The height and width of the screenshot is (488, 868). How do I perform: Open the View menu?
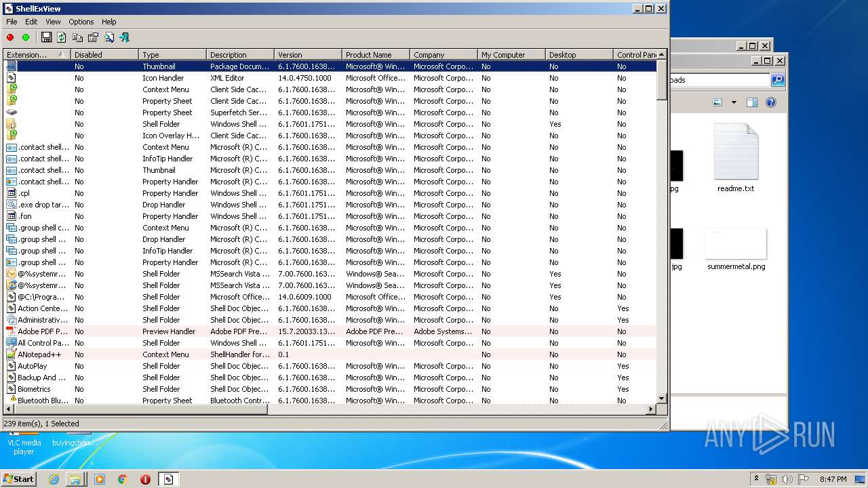53,22
